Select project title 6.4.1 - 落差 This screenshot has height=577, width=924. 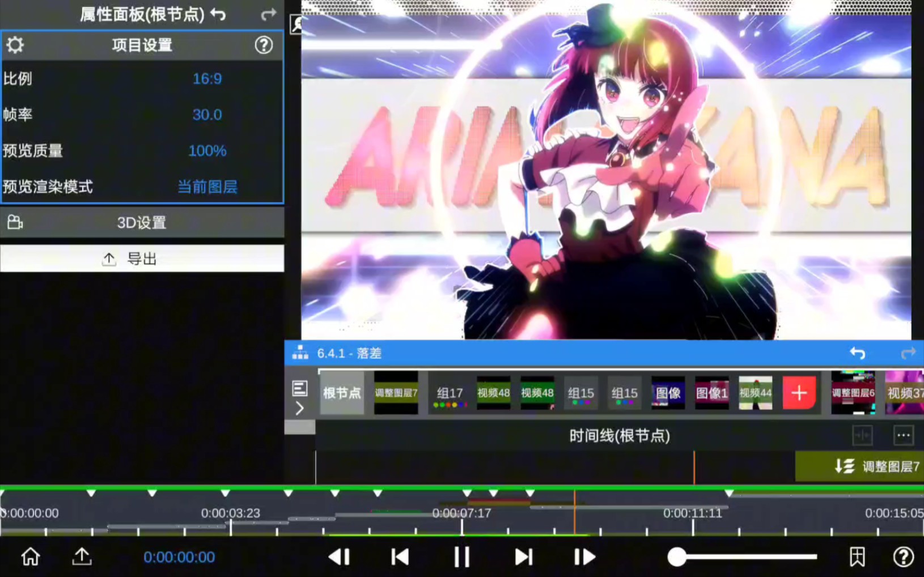tap(349, 353)
